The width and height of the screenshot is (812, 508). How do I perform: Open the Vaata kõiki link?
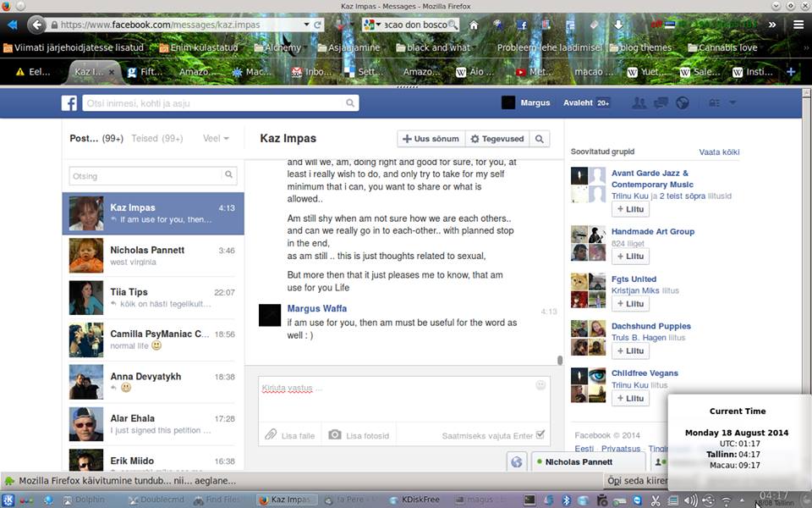click(719, 152)
